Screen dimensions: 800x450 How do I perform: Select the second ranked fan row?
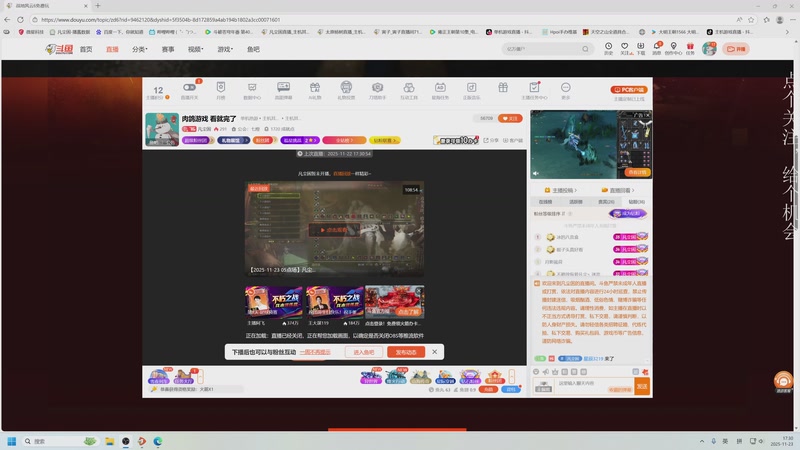[x=591, y=249]
